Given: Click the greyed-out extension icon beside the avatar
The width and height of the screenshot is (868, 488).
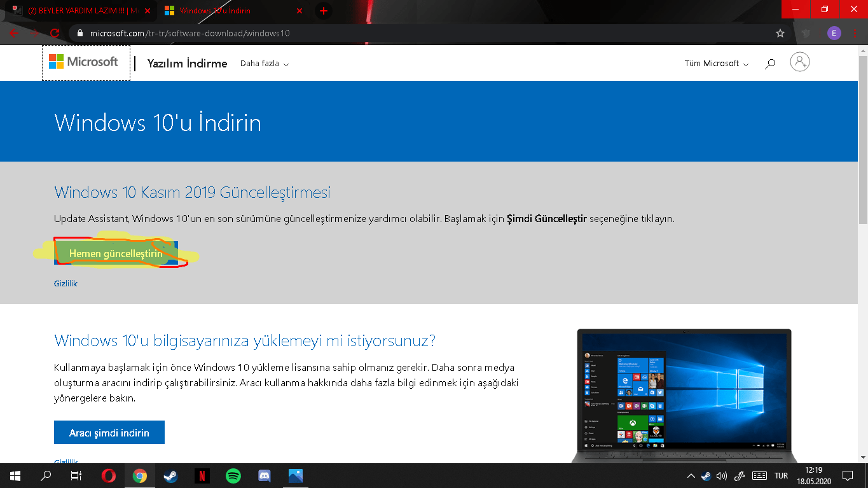Looking at the screenshot, I should 807,33.
